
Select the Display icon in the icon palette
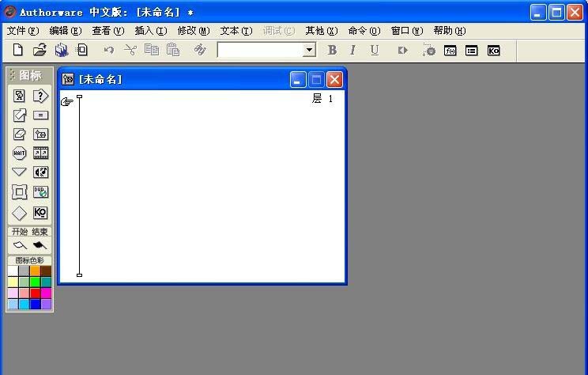(x=19, y=96)
